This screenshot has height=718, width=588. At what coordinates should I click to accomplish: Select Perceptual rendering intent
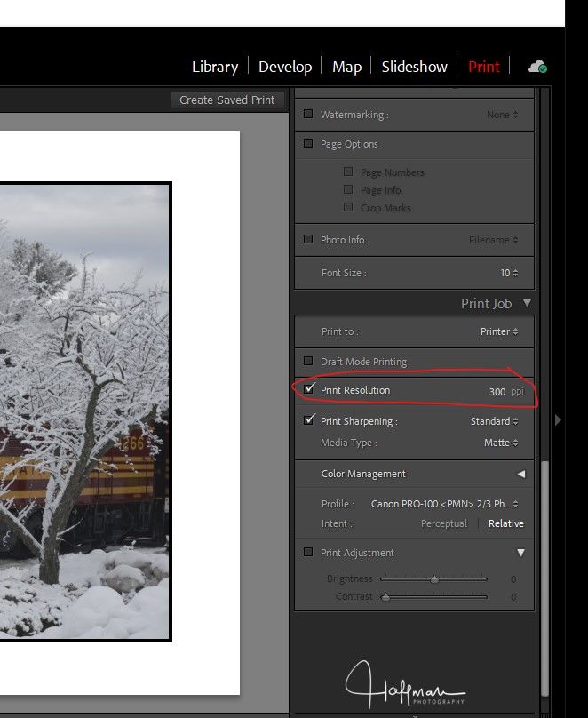(x=443, y=523)
